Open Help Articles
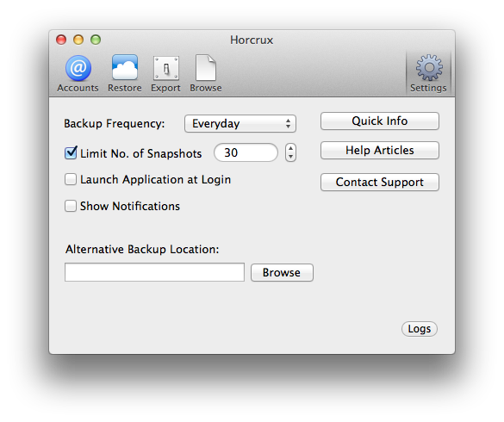Viewport: 504px width, 422px height. point(380,151)
